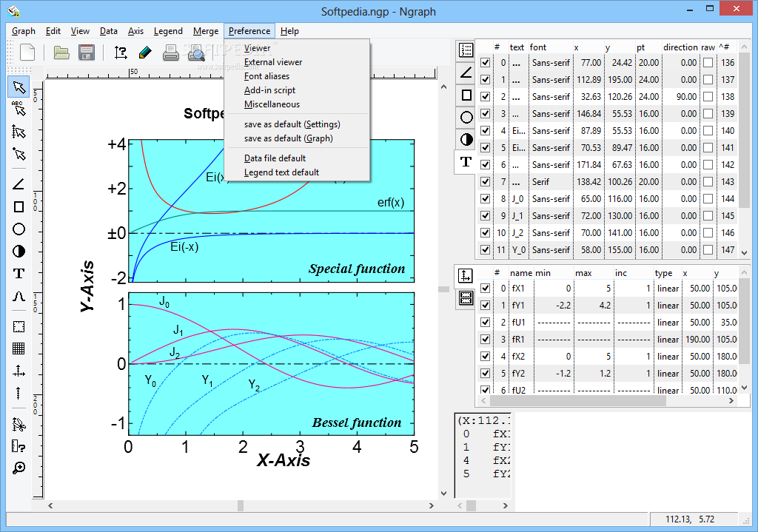The height and width of the screenshot is (532, 758).
Task: Open the axis list tab icon
Action: pyautogui.click(x=465, y=275)
